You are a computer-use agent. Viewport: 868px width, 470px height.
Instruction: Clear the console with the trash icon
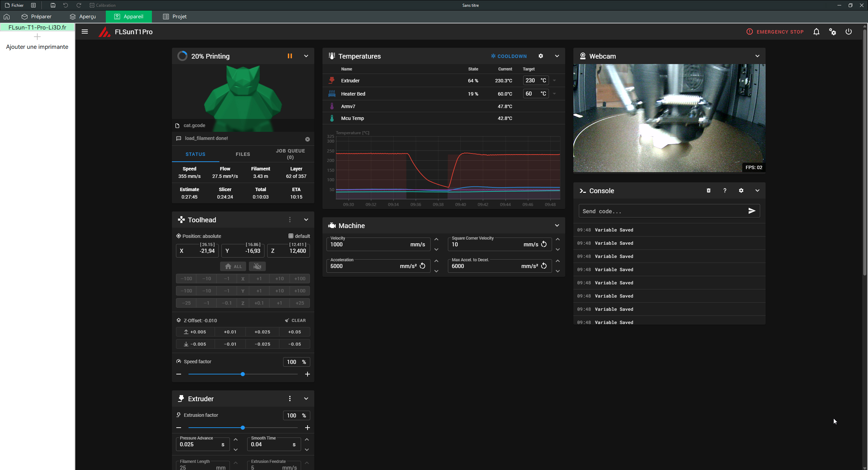[x=708, y=190]
